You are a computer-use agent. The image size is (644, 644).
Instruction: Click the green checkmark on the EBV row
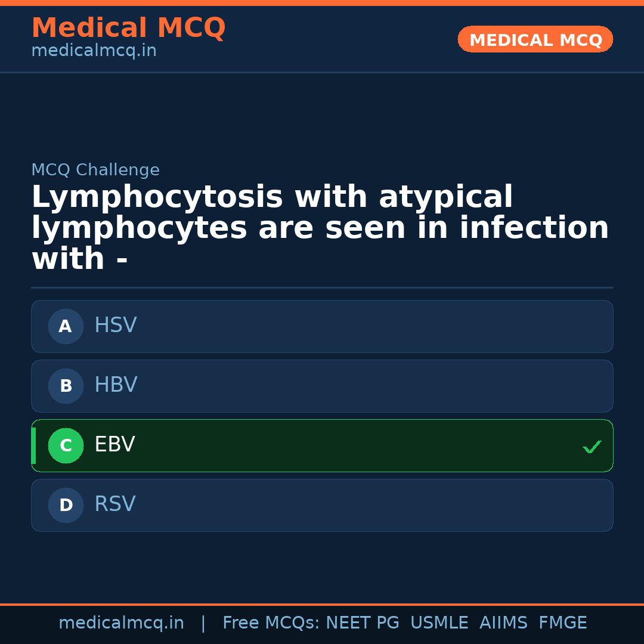tap(592, 447)
